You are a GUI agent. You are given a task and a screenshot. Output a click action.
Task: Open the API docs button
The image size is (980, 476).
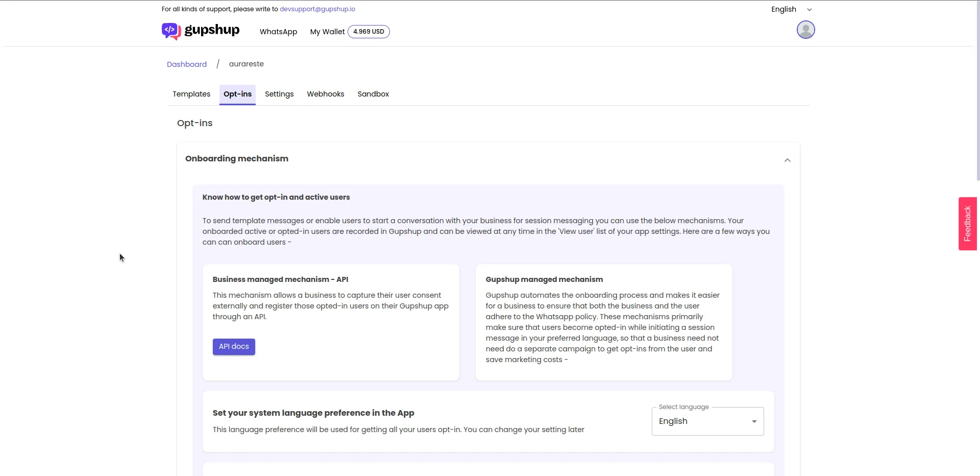tap(234, 346)
